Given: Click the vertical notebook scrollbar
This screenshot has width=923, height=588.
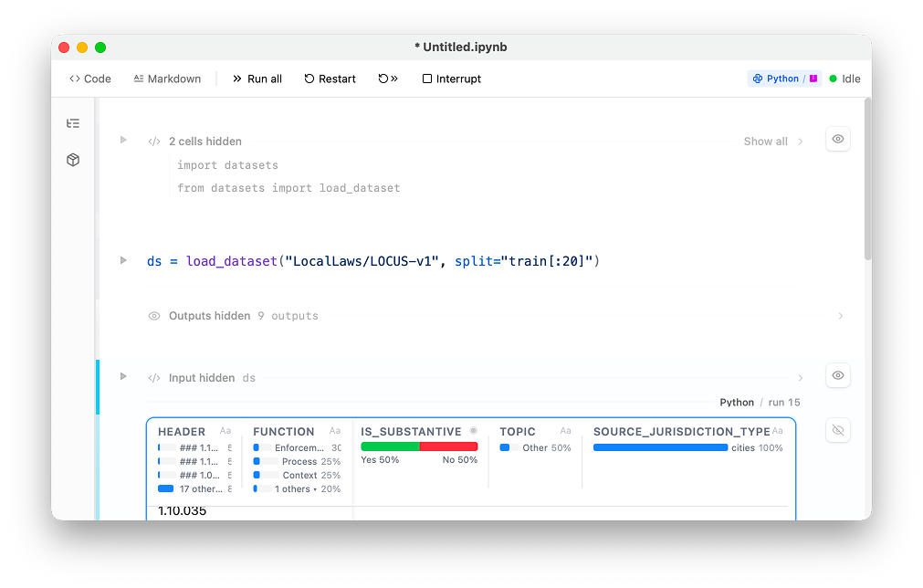Looking at the screenshot, I should (867, 178).
